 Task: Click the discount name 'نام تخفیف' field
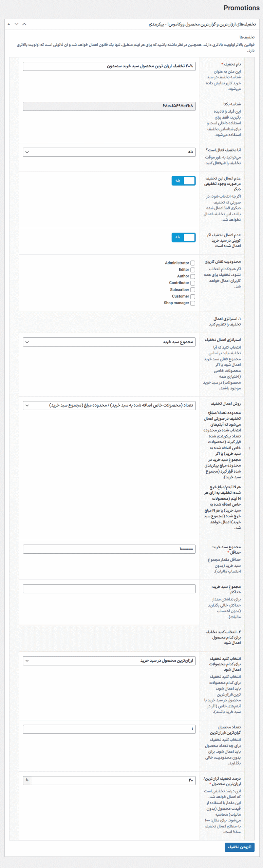[109, 66]
